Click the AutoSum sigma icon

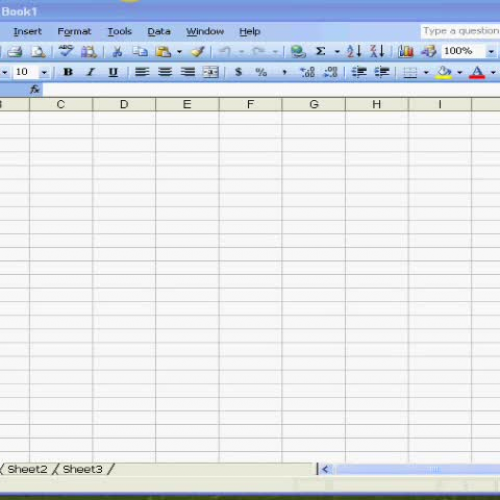(320, 51)
